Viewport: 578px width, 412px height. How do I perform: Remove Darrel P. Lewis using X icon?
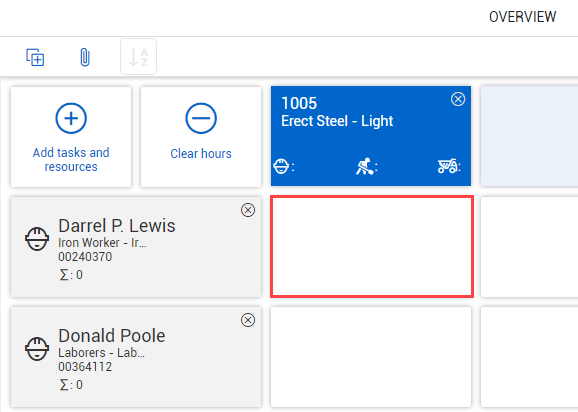(248, 210)
